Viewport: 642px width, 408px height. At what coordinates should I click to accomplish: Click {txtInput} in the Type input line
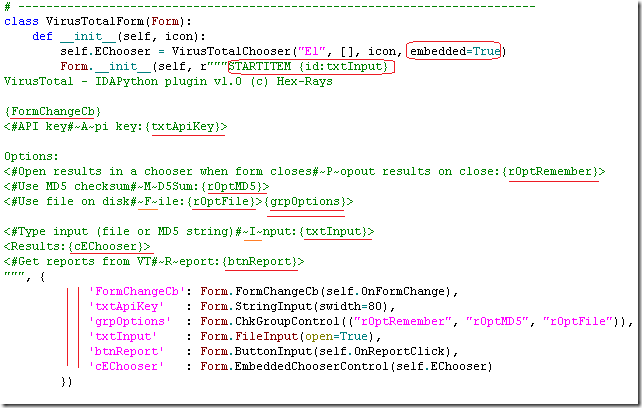tap(333, 231)
